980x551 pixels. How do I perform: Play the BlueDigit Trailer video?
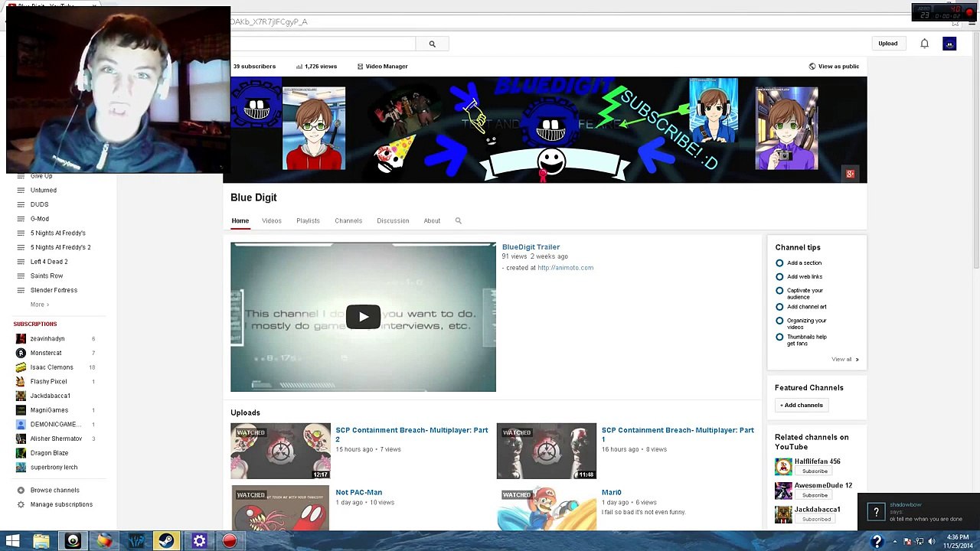(x=363, y=317)
